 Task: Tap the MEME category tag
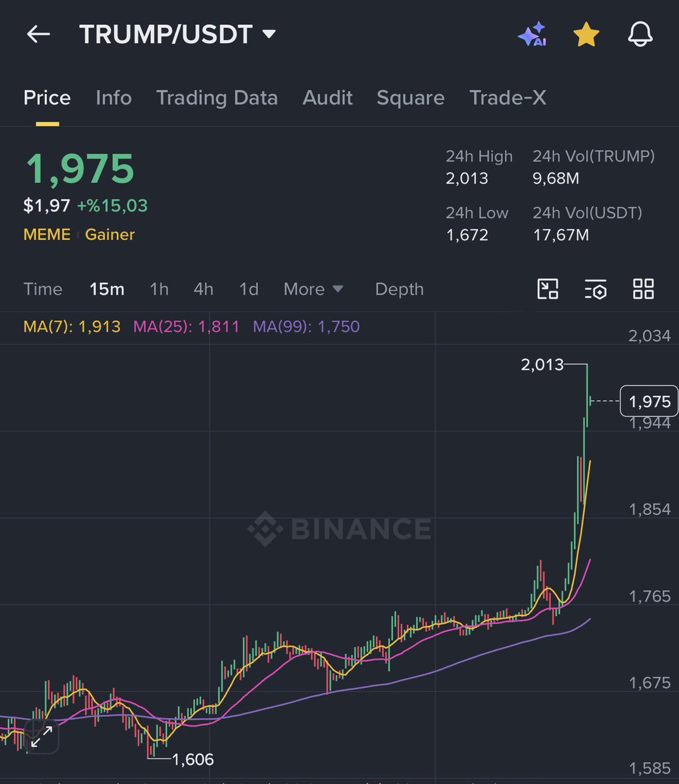[47, 235]
